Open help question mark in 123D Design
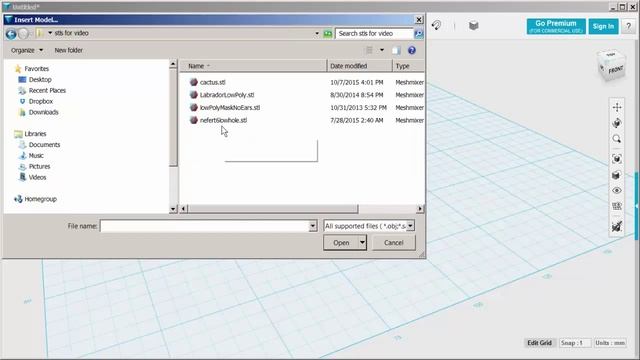This screenshot has height=360, width=640. [629, 26]
